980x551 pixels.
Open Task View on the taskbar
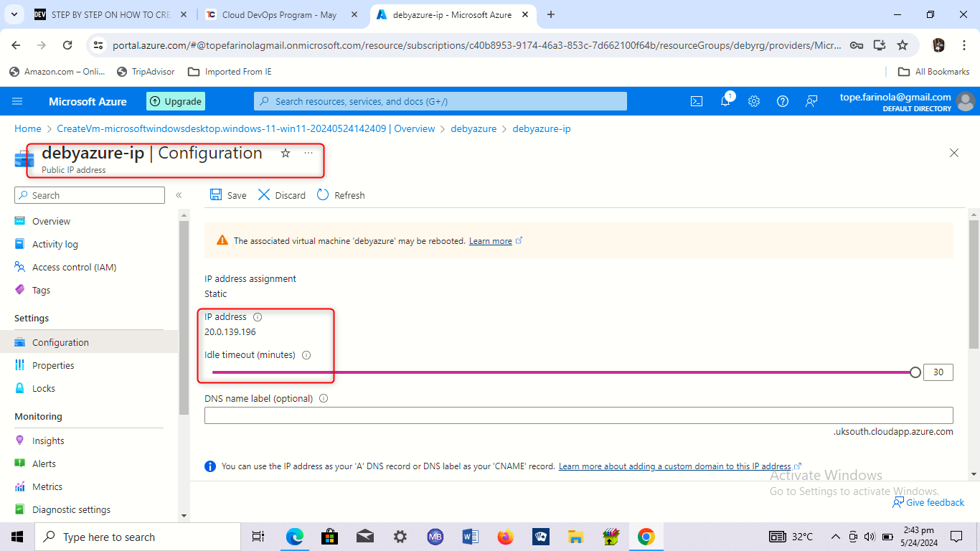coord(258,537)
